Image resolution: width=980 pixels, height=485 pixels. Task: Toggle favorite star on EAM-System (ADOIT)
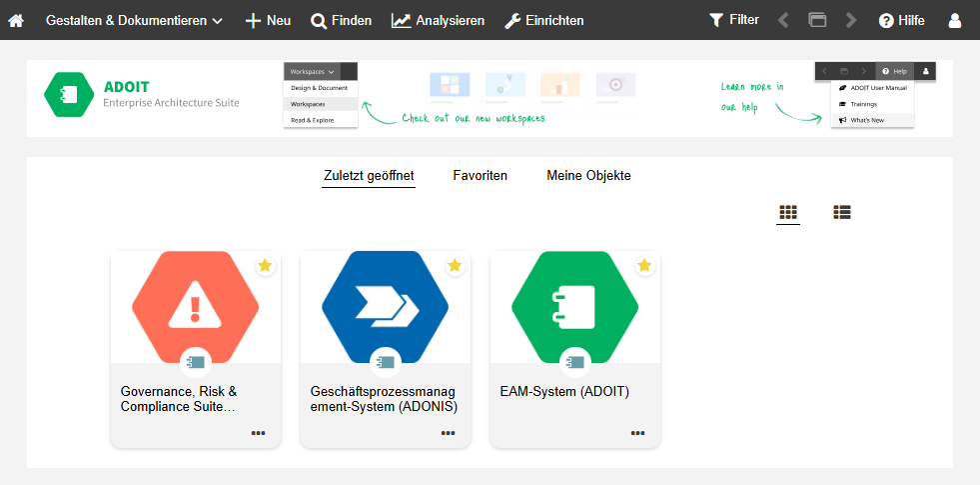tap(644, 265)
